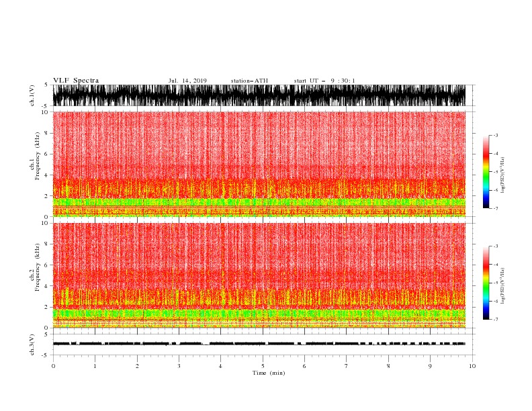The width and height of the screenshot is (532, 411).
Task: Click the "start UT = 9 :30: 1" text
Action: coord(324,81)
